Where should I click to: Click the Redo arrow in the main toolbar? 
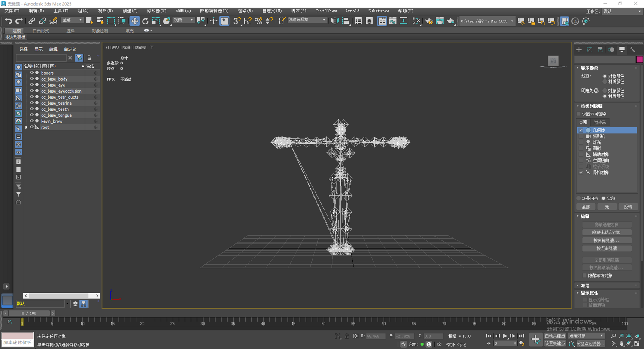19,21
